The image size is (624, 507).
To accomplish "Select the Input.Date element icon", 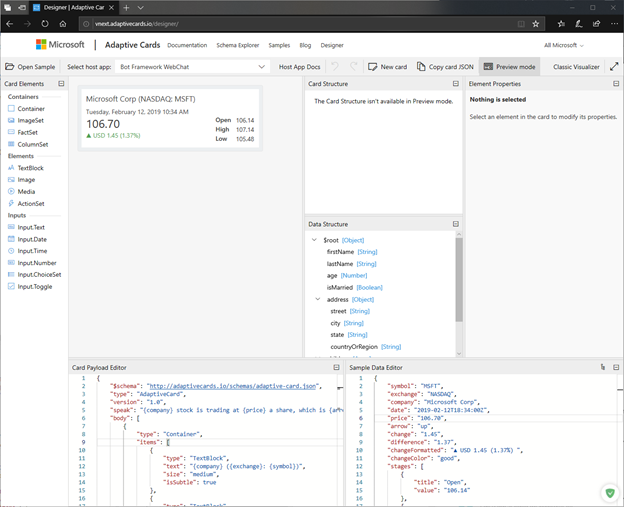I will 11,239.
